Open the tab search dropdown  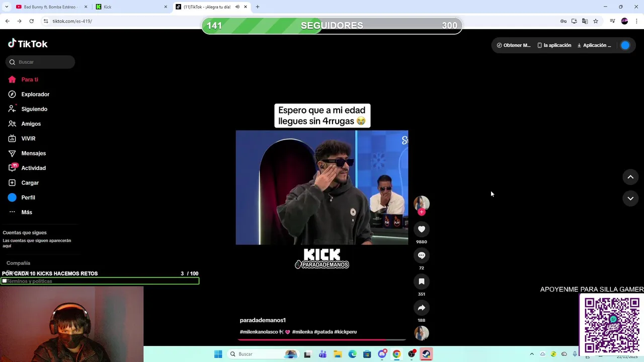tap(7, 7)
